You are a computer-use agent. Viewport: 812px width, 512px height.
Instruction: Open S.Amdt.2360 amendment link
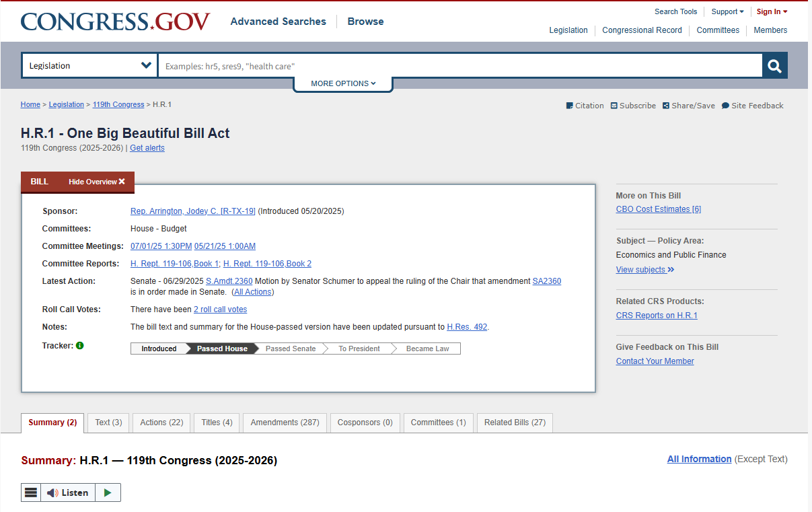click(x=229, y=281)
